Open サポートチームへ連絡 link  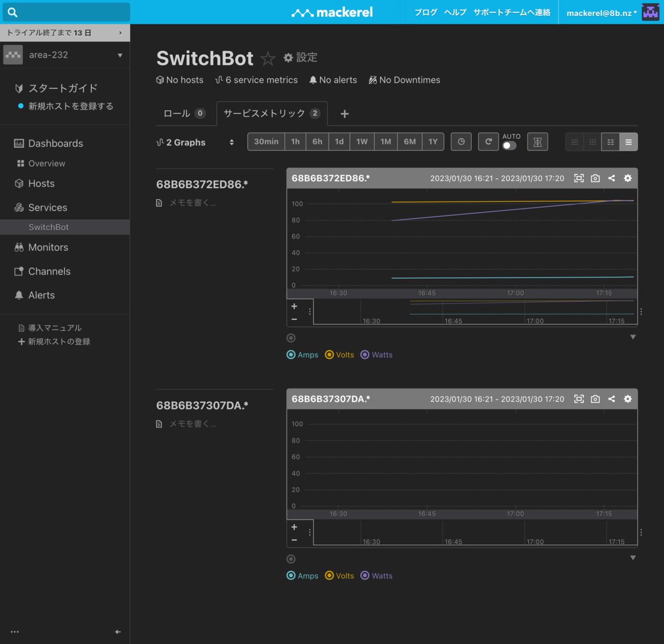coord(512,12)
